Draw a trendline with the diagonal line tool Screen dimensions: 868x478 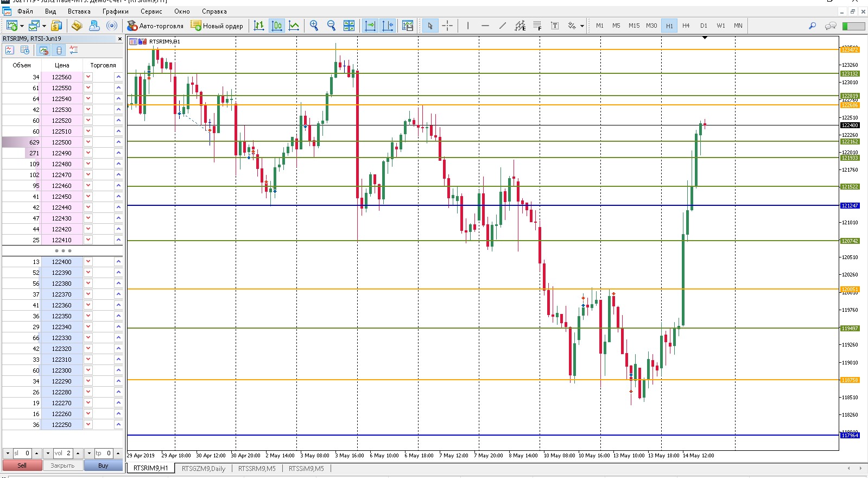(x=503, y=26)
